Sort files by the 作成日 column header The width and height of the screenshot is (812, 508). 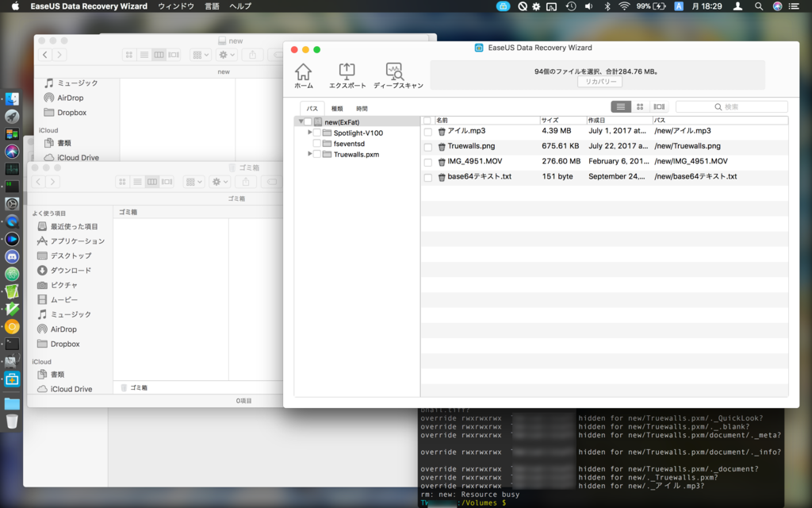[619, 121]
